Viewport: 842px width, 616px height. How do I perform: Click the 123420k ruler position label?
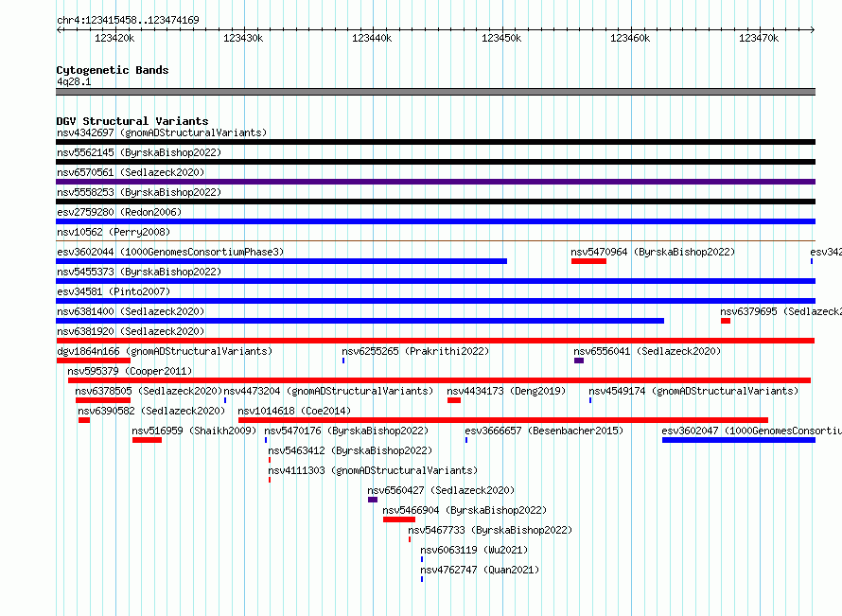pyautogui.click(x=114, y=38)
